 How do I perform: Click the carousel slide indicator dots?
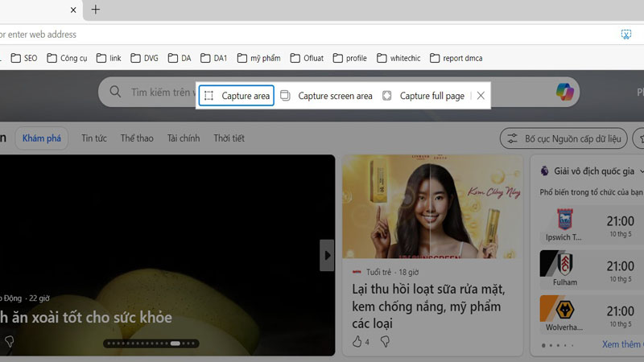[151, 343]
